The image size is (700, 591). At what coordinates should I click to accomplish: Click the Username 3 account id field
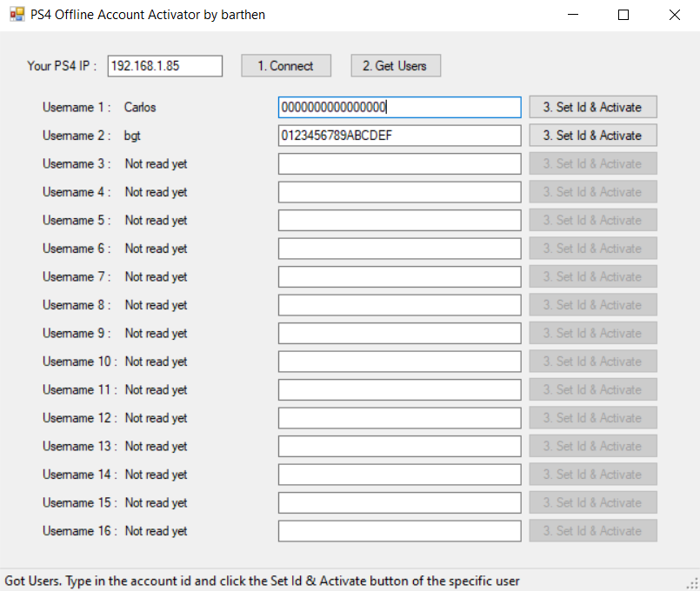point(399,163)
